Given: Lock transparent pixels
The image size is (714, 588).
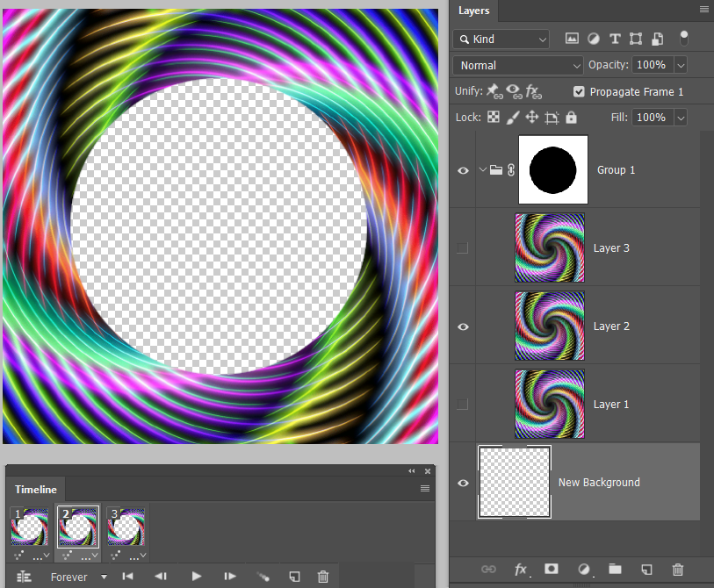Looking at the screenshot, I should click(494, 118).
